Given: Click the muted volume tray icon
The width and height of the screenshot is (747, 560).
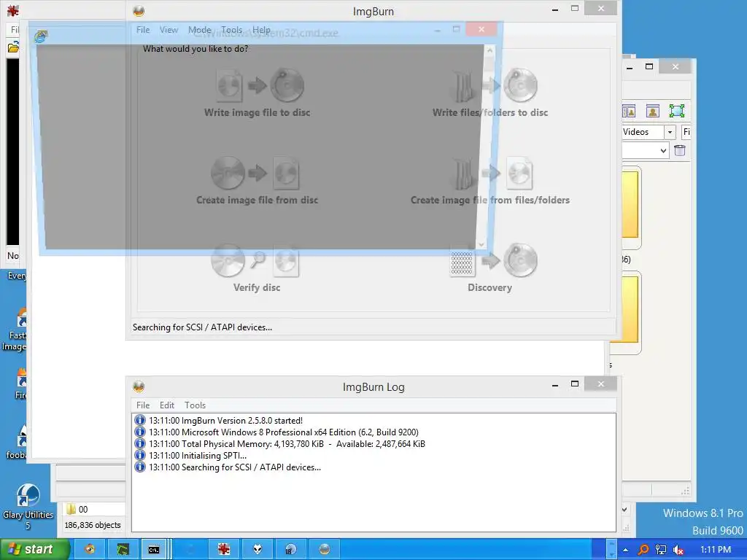Looking at the screenshot, I should tap(678, 550).
